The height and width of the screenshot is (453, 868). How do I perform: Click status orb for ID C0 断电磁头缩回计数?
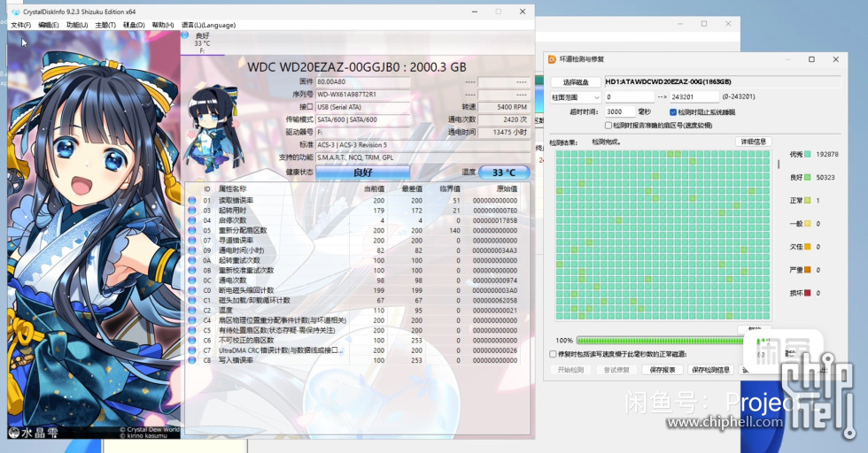pos(192,290)
